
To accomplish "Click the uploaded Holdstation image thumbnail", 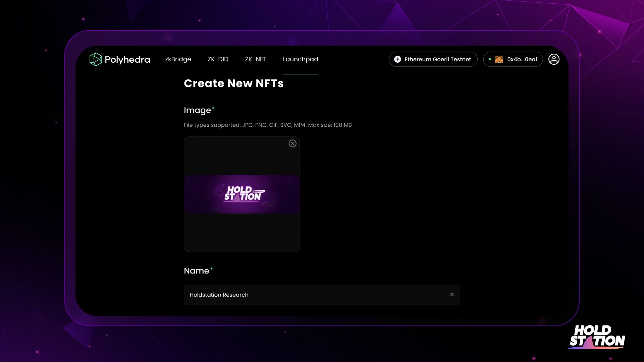I will click(242, 194).
